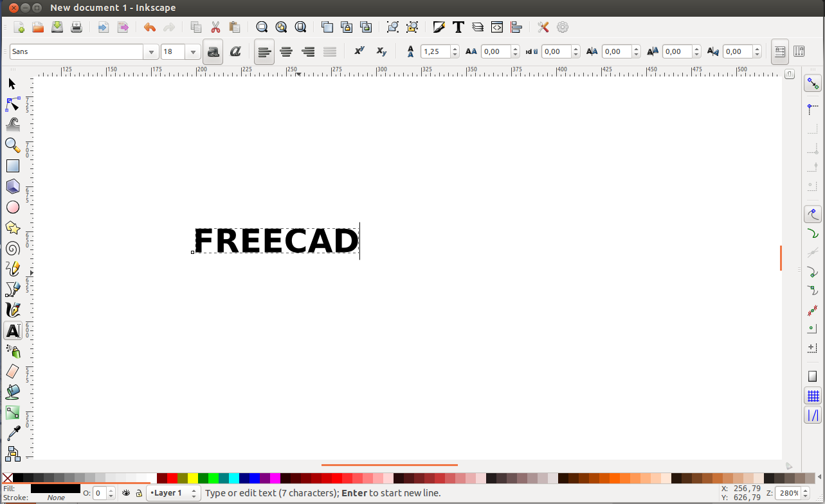Open the XML editor dialog
This screenshot has width=825, height=504.
click(496, 27)
